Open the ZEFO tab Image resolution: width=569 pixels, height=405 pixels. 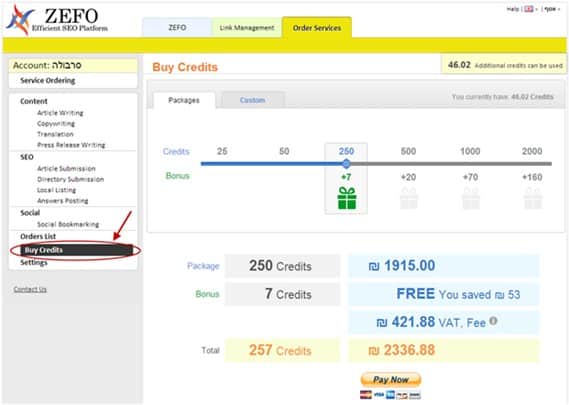[x=177, y=28]
